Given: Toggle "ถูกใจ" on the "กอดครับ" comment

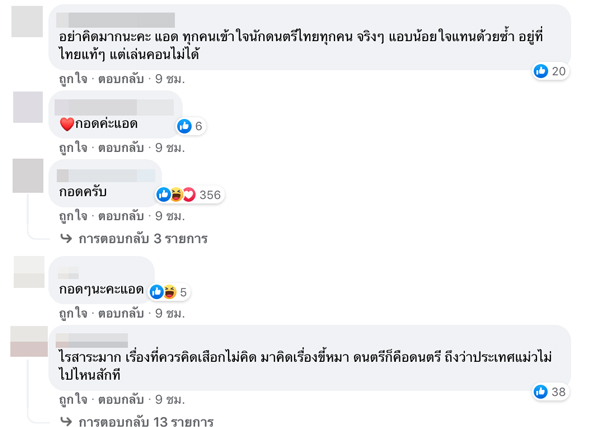Looking at the screenshot, I should 72,215.
